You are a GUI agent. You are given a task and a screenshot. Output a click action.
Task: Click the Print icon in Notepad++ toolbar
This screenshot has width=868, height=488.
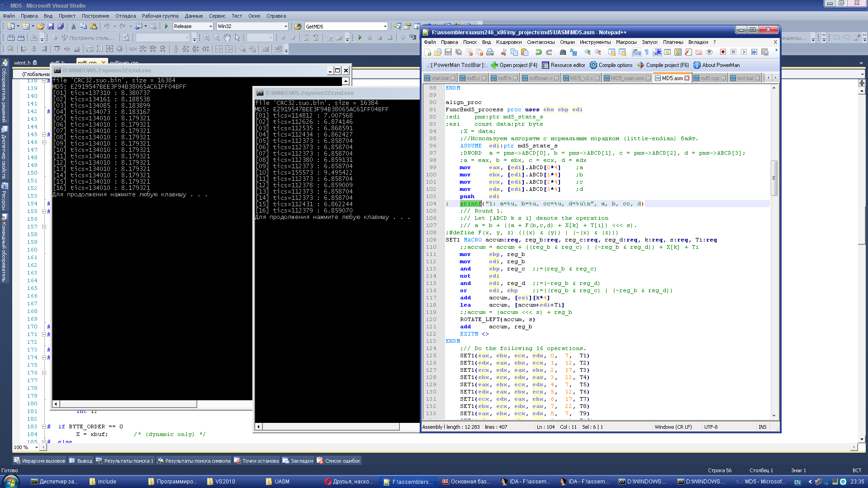click(490, 52)
